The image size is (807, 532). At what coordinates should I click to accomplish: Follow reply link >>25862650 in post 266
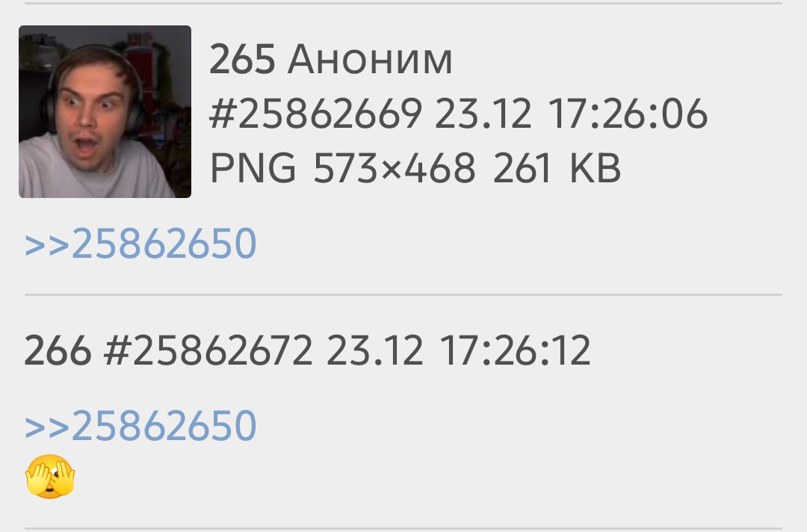140,426
